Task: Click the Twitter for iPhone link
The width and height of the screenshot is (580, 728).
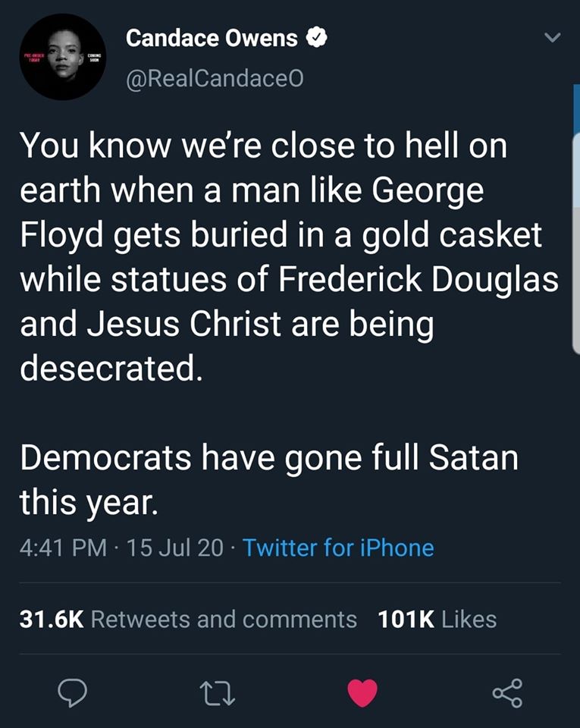Action: pyautogui.click(x=338, y=548)
